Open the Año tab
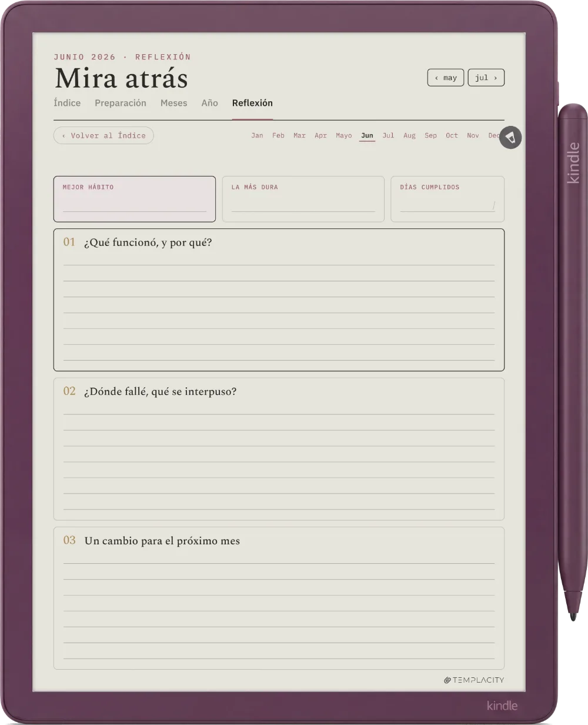 pyautogui.click(x=210, y=103)
